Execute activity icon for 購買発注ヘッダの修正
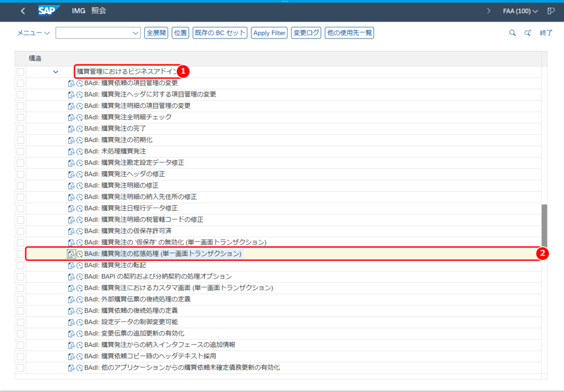Viewport: 564px width, 392px height. pos(79,174)
